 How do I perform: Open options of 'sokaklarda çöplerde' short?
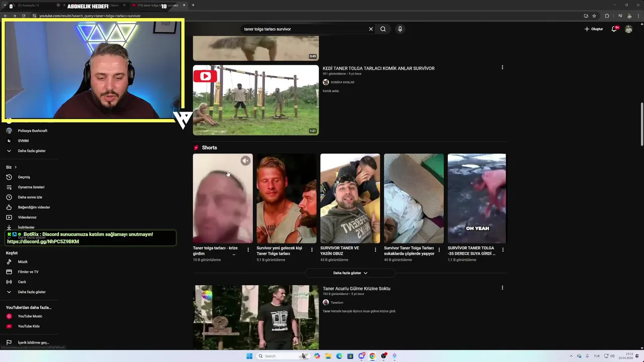pyautogui.click(x=439, y=250)
